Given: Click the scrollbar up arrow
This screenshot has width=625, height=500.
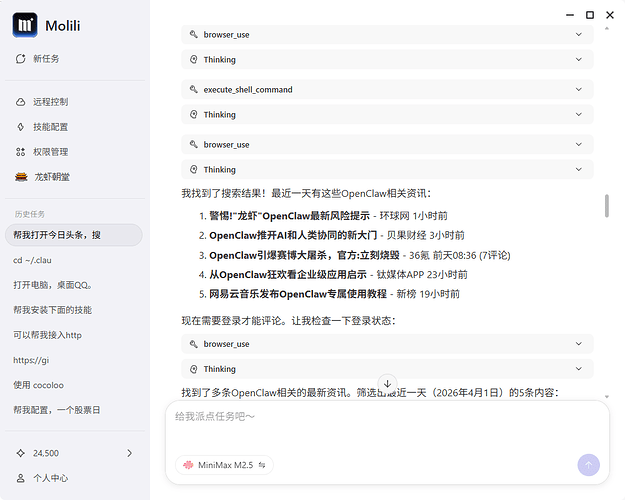Looking at the screenshot, I should [607, 28].
